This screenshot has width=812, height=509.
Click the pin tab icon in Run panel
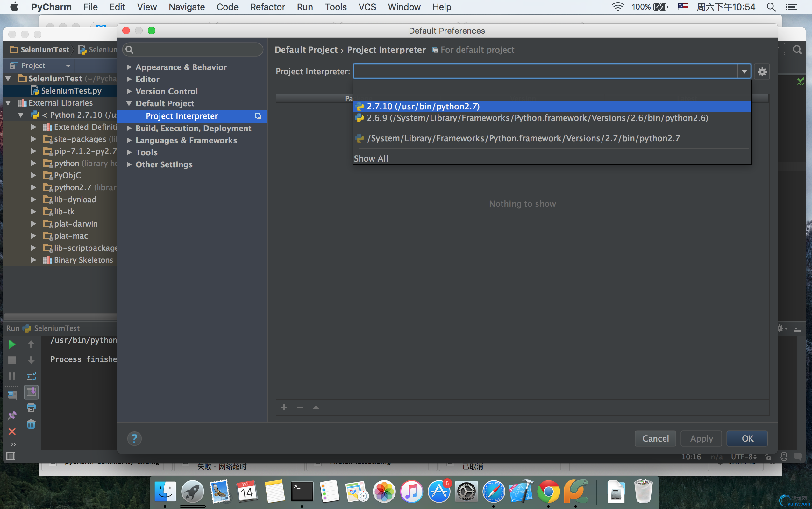coord(12,415)
